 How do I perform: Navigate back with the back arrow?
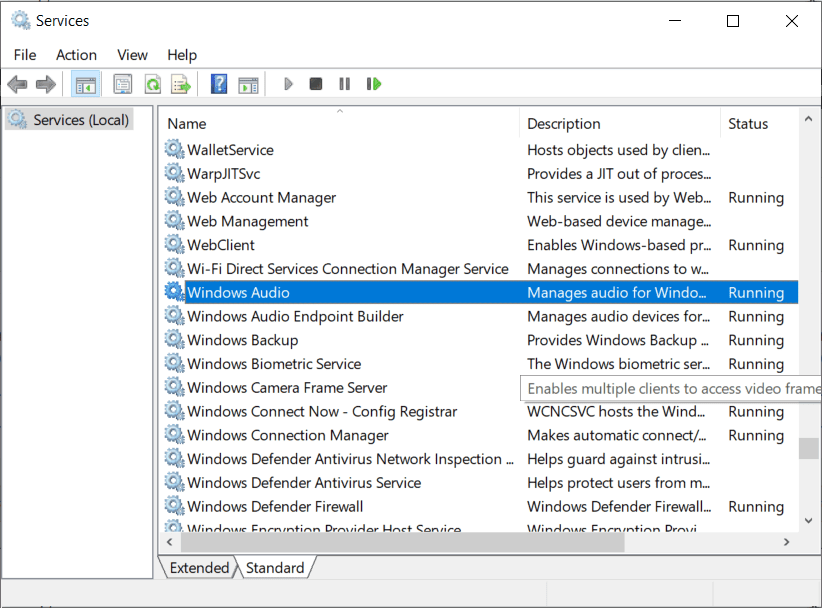[17, 83]
